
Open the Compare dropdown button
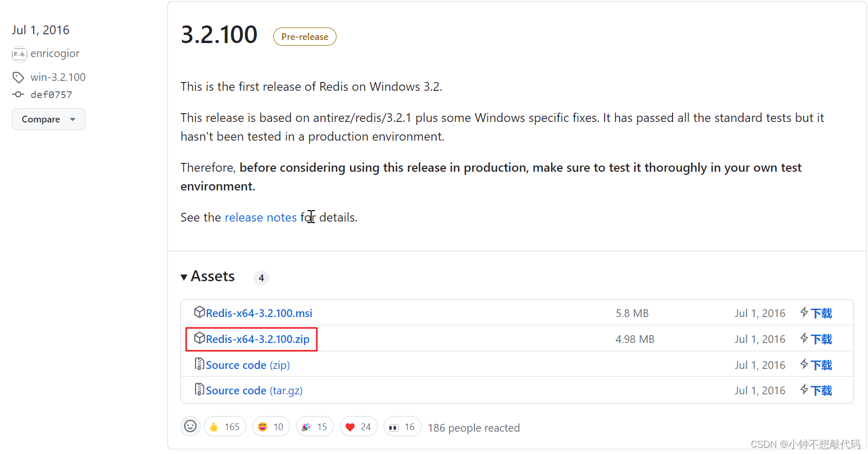[49, 119]
